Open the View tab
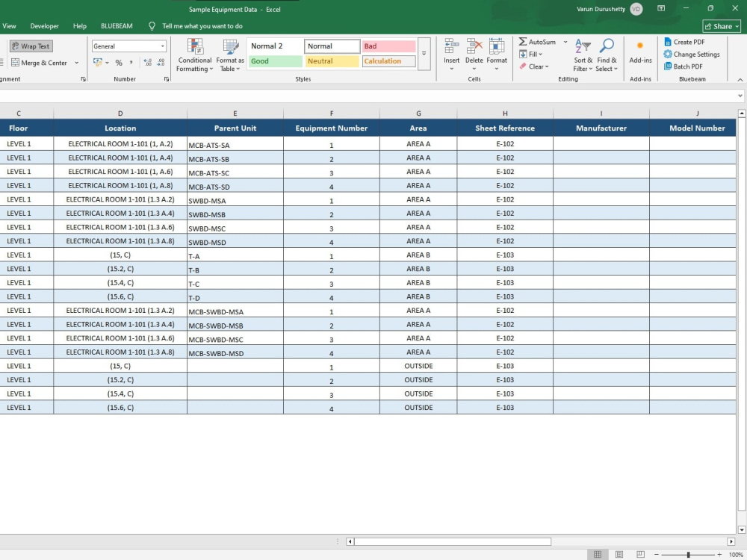Image resolution: width=747 pixels, height=560 pixels. point(9,26)
